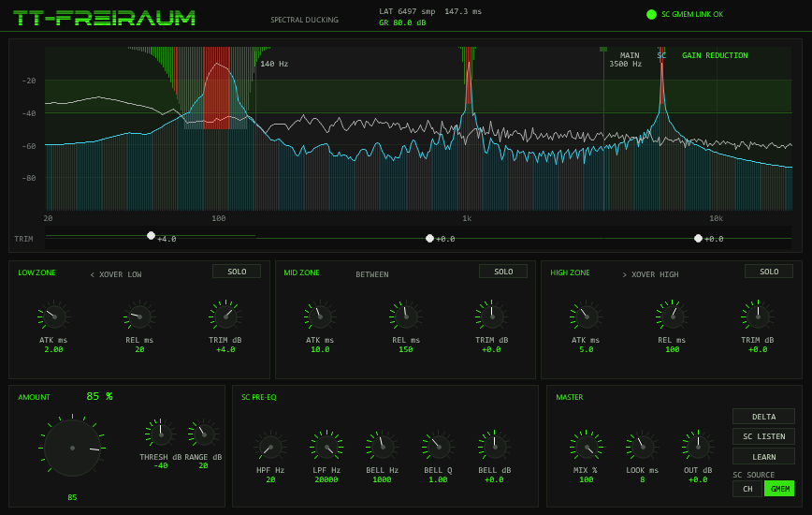
Task: Click the BELL Hz knob
Action: coord(383,447)
